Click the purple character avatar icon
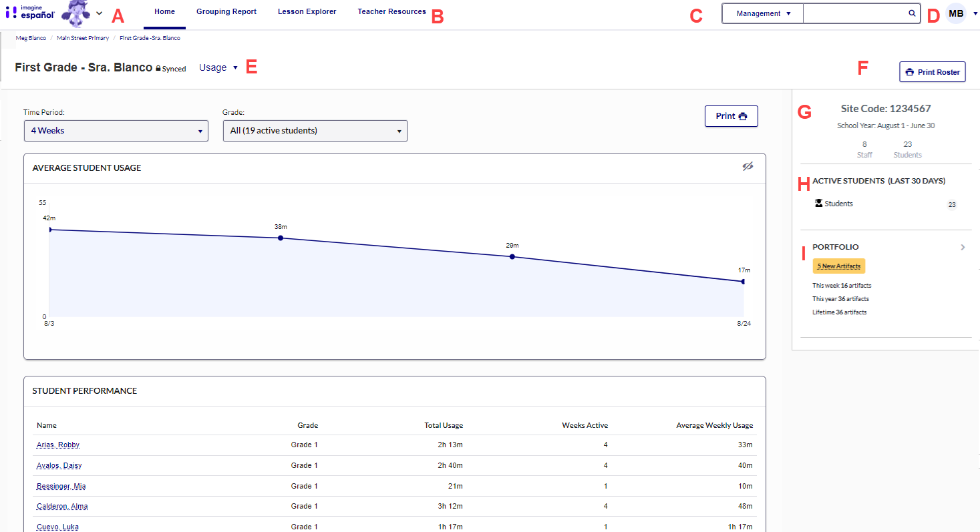The width and height of the screenshot is (980, 532). click(x=75, y=13)
